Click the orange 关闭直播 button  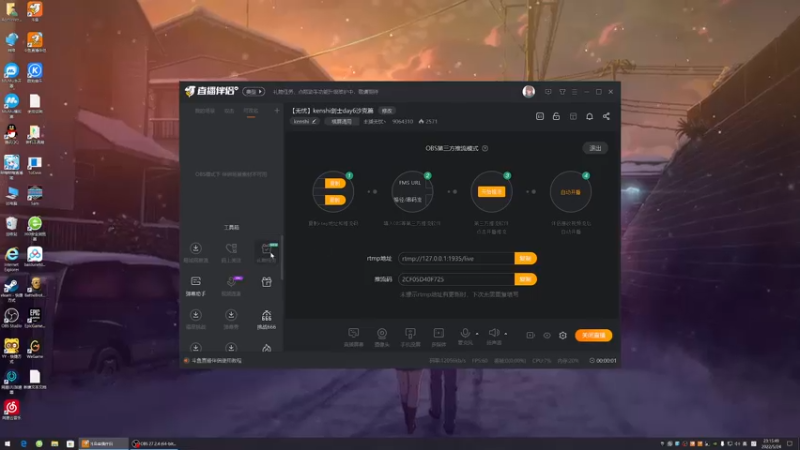(593, 336)
